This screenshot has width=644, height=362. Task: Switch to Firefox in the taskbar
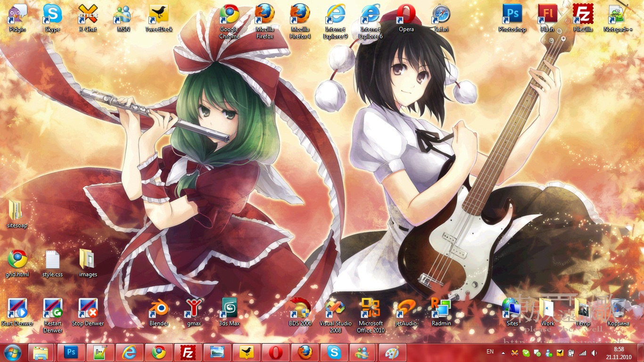[x=305, y=353]
